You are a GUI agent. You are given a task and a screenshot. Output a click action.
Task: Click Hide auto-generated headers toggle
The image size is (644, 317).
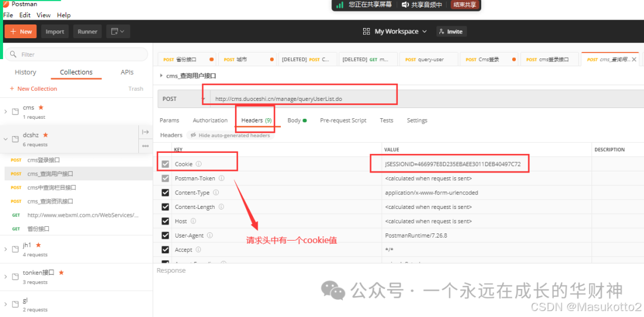(230, 136)
